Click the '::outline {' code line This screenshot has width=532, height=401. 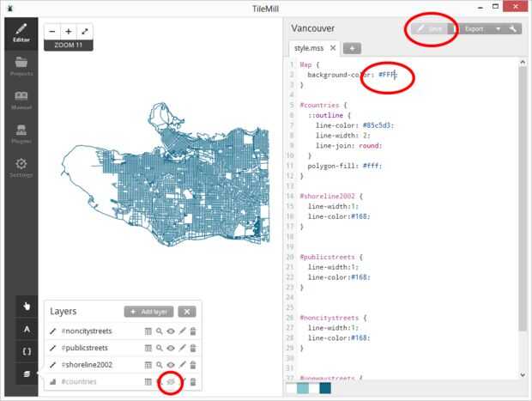point(329,115)
